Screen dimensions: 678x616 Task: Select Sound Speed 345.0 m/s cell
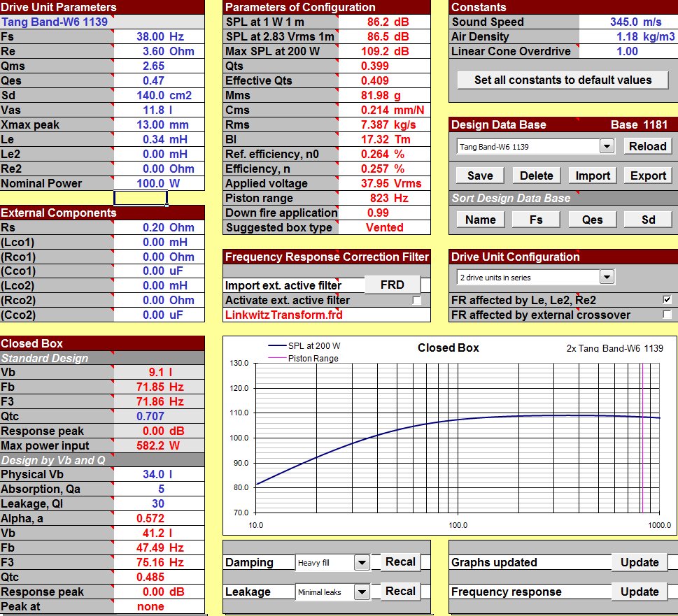[628, 22]
